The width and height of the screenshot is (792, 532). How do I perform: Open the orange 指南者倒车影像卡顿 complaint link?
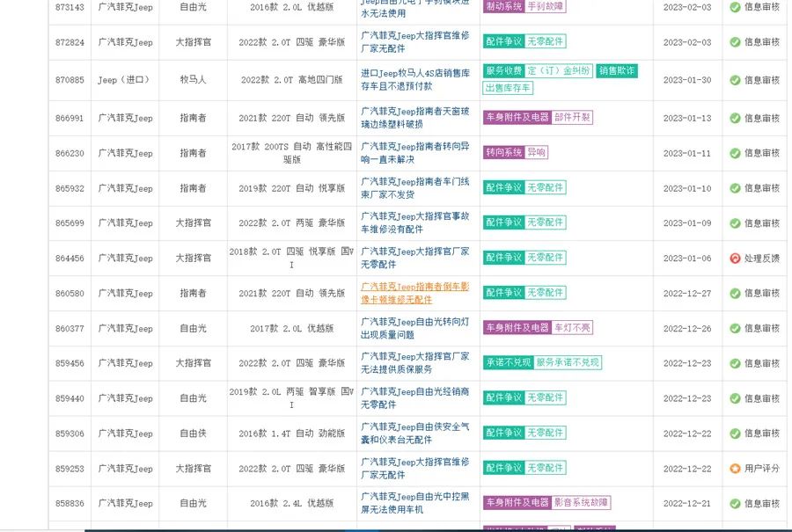[415, 293]
